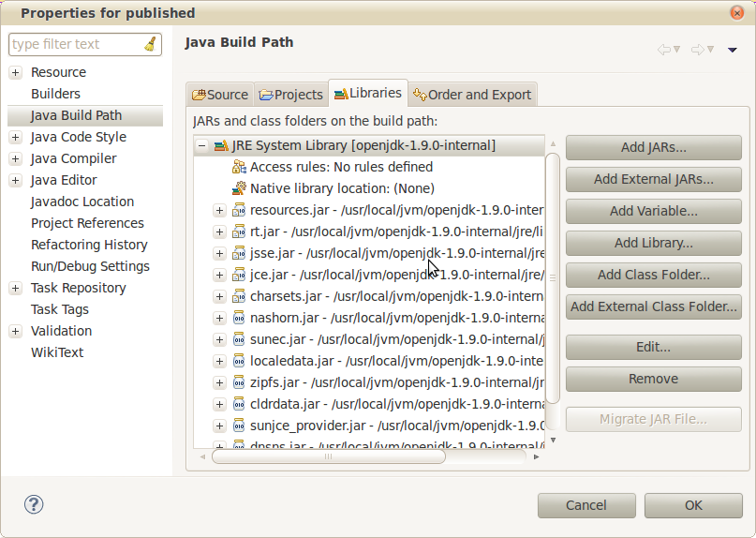Click the Help question mark icon
This screenshot has height=538, width=756.
tap(34, 504)
